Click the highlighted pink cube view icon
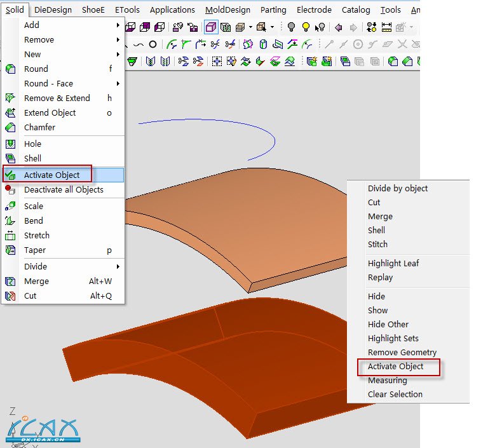The image size is (502, 448). point(211,27)
